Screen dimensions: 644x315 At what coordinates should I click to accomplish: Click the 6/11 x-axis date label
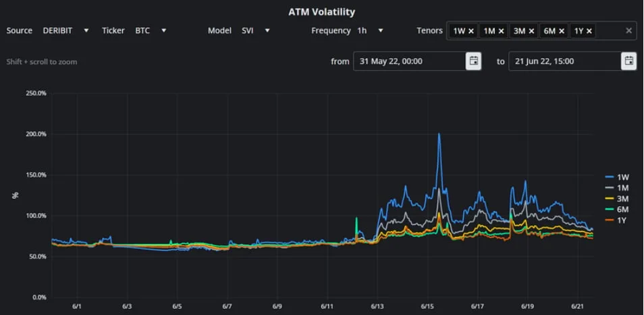(x=327, y=307)
